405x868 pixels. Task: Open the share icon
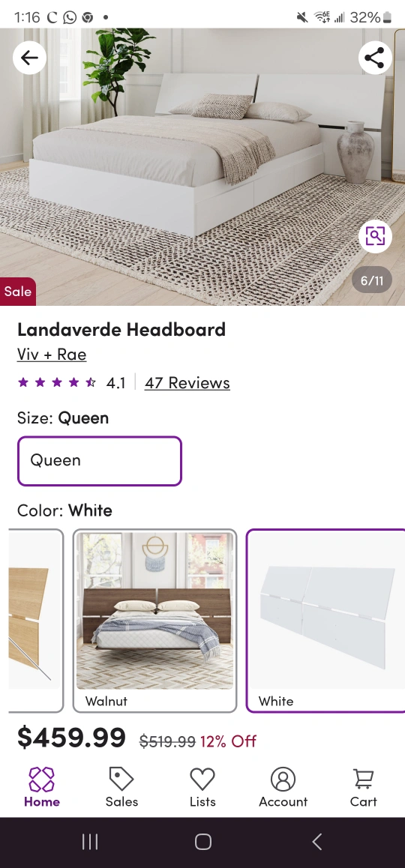pos(375,58)
